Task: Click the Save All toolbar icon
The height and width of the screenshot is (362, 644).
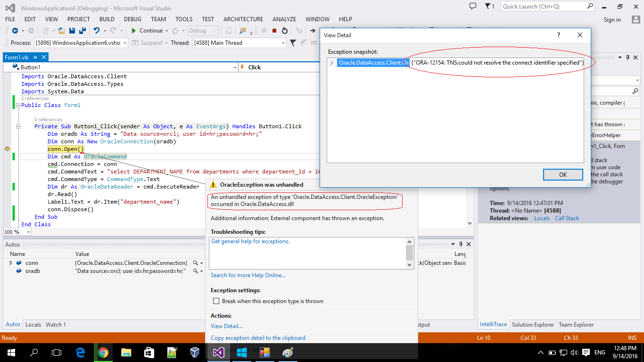Action: 82,31
